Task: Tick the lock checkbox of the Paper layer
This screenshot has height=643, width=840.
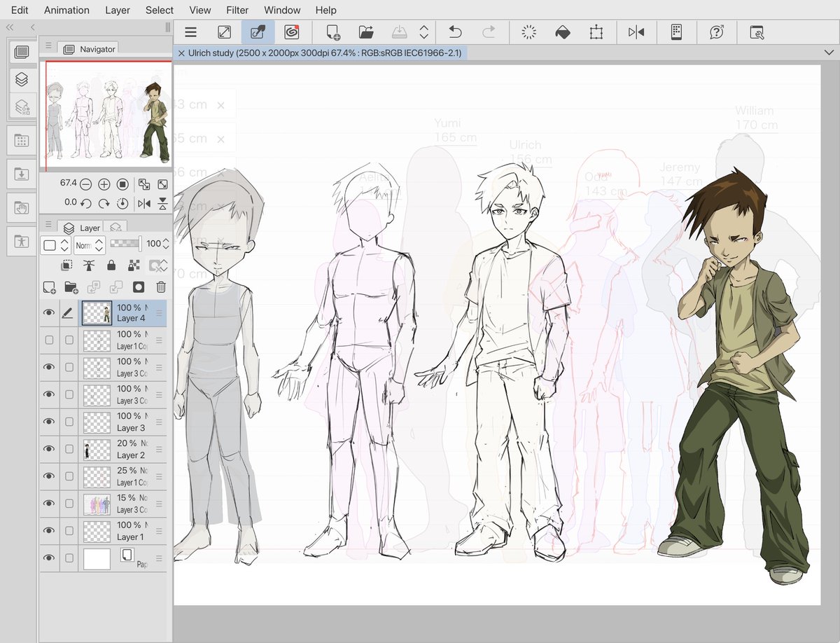Action: click(x=69, y=558)
